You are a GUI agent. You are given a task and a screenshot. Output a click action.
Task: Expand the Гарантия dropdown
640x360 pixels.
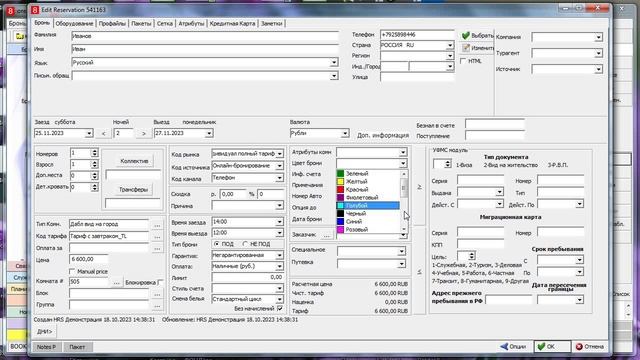279,255
